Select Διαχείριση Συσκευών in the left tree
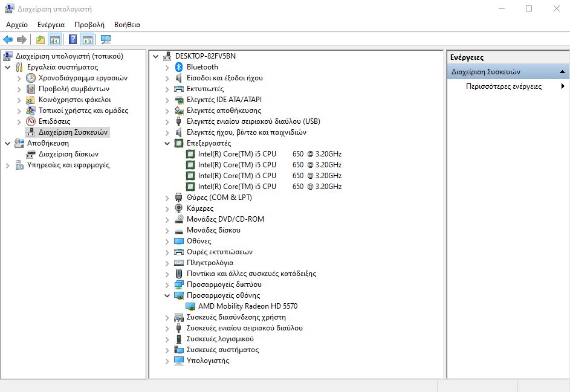Screen dimensions: 570x392 tap(73, 132)
